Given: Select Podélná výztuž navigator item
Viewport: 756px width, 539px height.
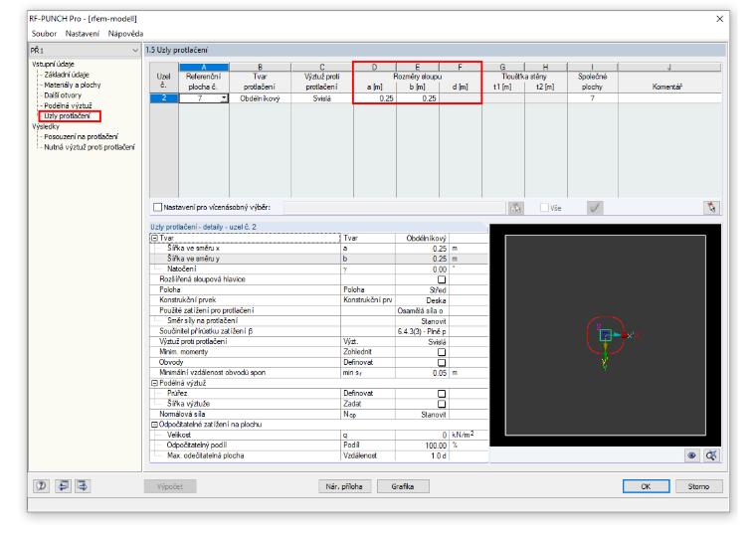Looking at the screenshot, I should point(68,105).
